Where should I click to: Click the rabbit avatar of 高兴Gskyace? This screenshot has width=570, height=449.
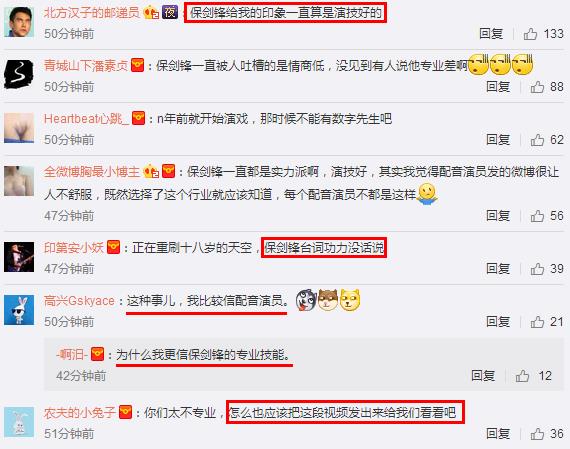19,310
